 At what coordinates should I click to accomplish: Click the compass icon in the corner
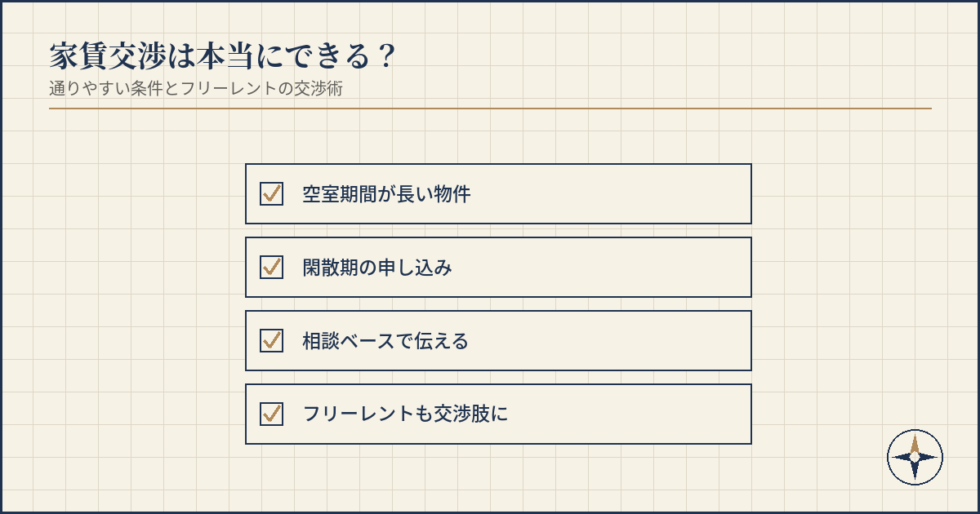tap(915, 457)
